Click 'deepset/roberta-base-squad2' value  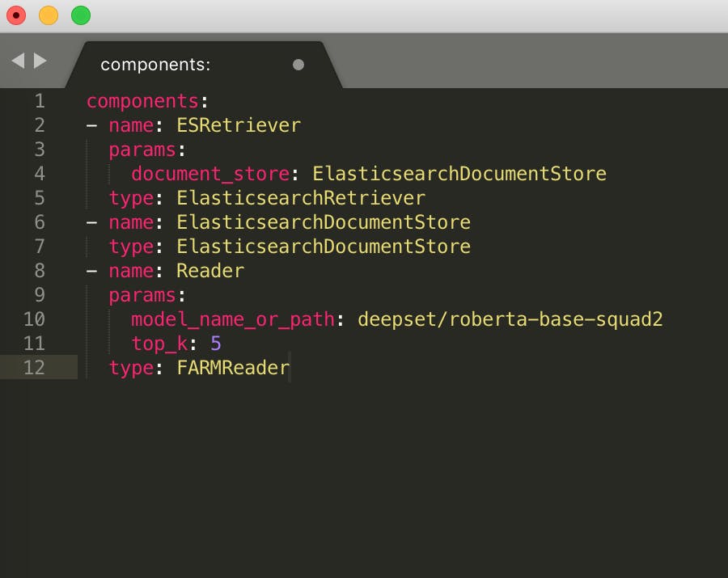[x=510, y=319]
